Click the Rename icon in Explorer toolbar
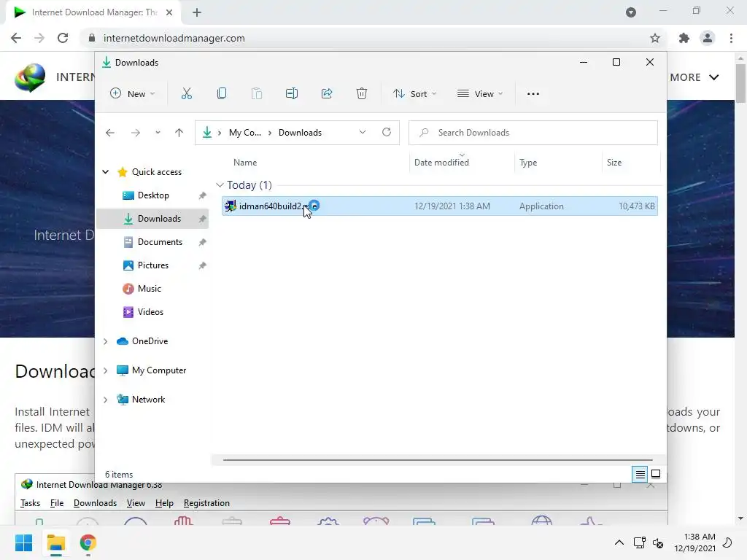 (292, 94)
